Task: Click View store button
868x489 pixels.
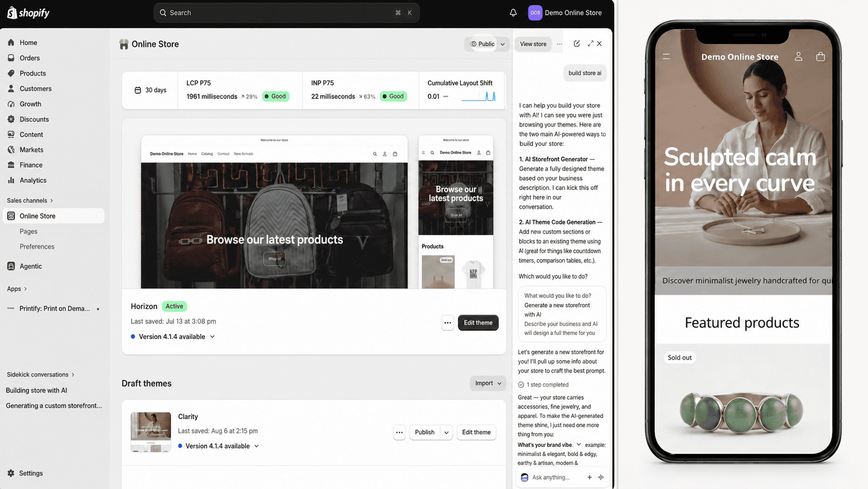Action: 533,44
